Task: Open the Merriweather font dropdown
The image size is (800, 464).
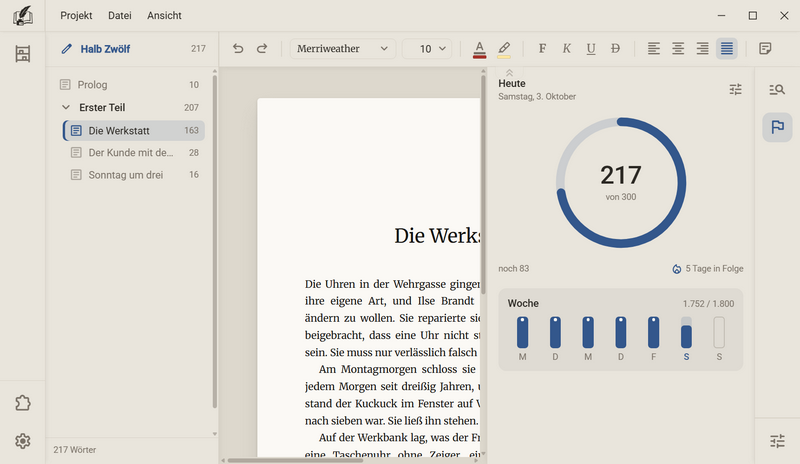Action: pyautogui.click(x=342, y=48)
